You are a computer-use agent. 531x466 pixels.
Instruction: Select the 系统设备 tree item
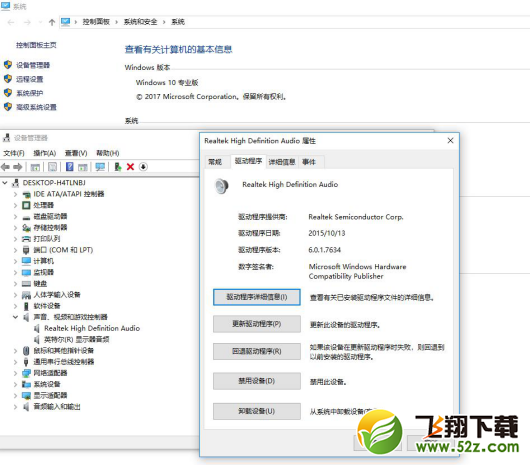pos(47,384)
